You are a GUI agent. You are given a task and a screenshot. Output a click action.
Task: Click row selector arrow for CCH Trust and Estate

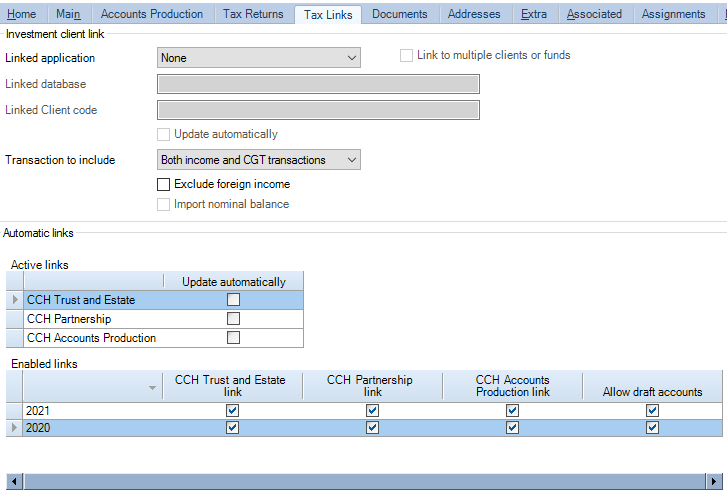pyautogui.click(x=15, y=300)
